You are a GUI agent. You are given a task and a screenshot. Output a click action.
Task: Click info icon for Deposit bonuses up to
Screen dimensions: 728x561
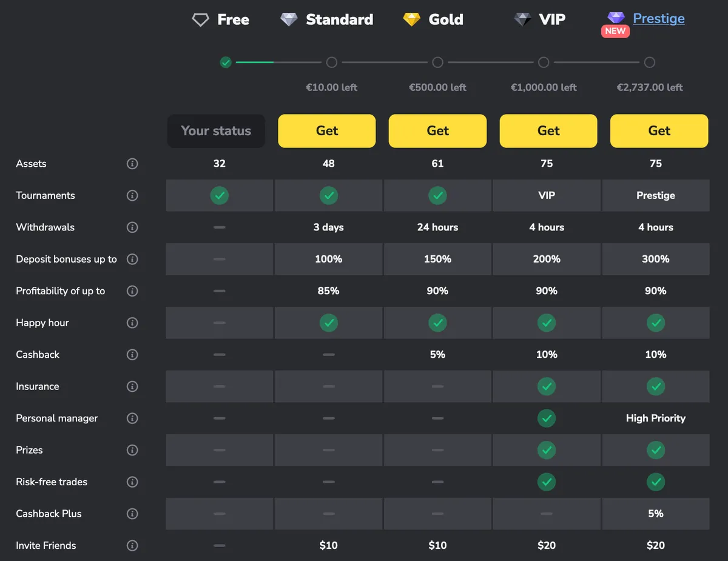point(132,259)
